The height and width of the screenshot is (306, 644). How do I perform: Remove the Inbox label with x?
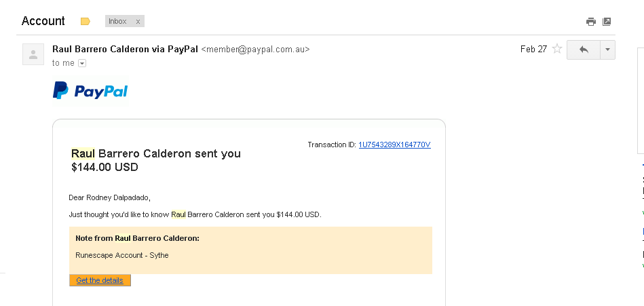point(138,21)
